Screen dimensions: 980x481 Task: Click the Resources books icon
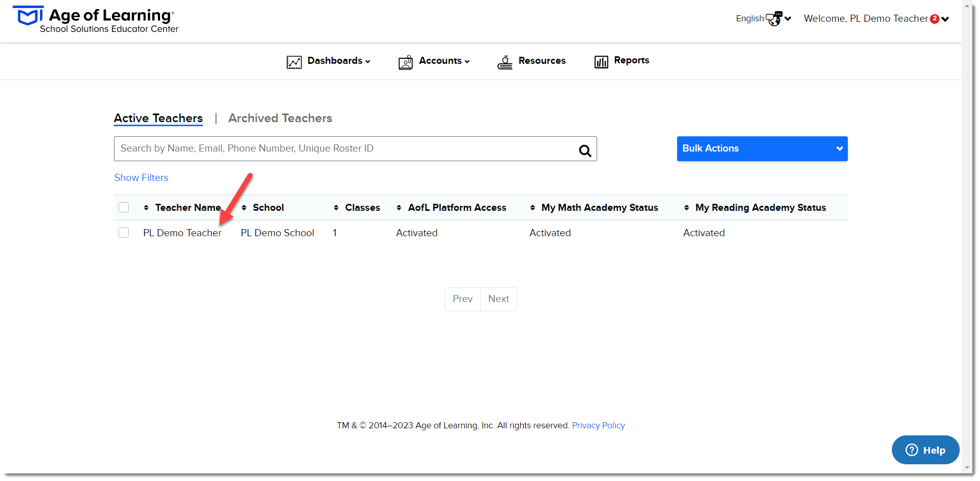click(x=505, y=62)
